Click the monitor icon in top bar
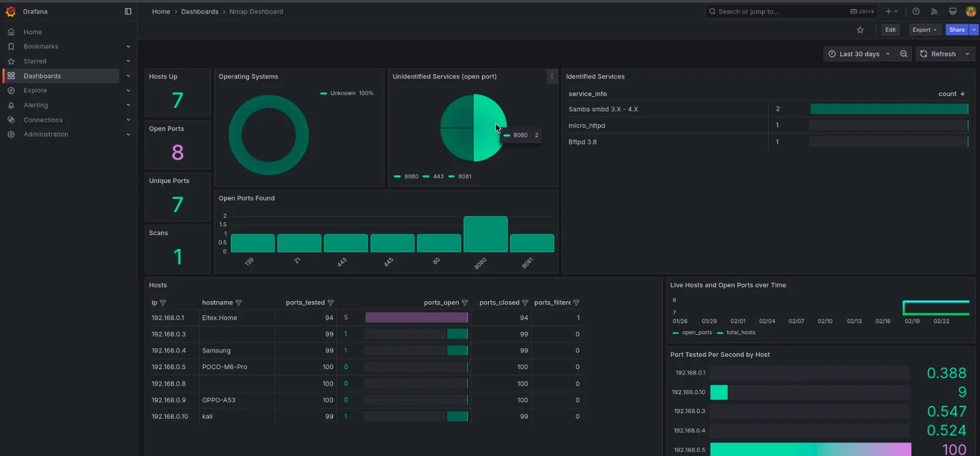This screenshot has height=456, width=980. coord(952,12)
